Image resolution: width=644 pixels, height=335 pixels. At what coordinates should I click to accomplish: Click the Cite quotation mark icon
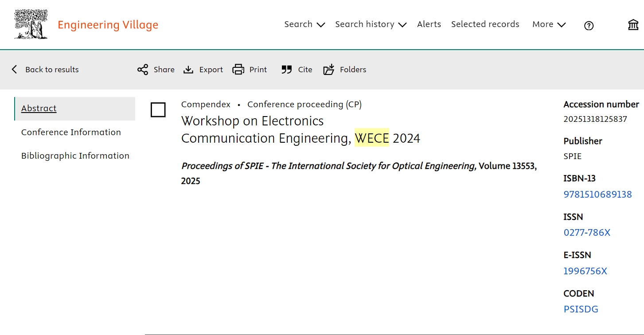click(x=287, y=70)
